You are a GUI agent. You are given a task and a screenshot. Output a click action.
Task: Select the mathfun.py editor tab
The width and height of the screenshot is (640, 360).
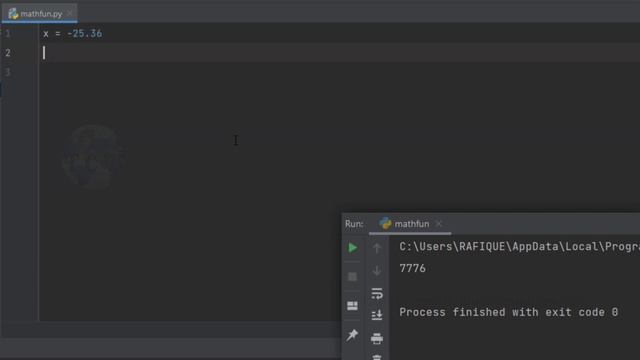pyautogui.click(x=40, y=13)
